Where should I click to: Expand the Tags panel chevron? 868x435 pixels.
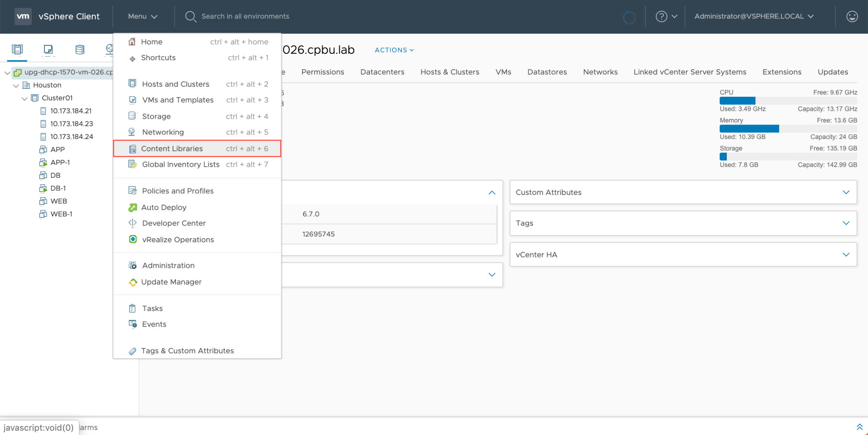(x=846, y=223)
